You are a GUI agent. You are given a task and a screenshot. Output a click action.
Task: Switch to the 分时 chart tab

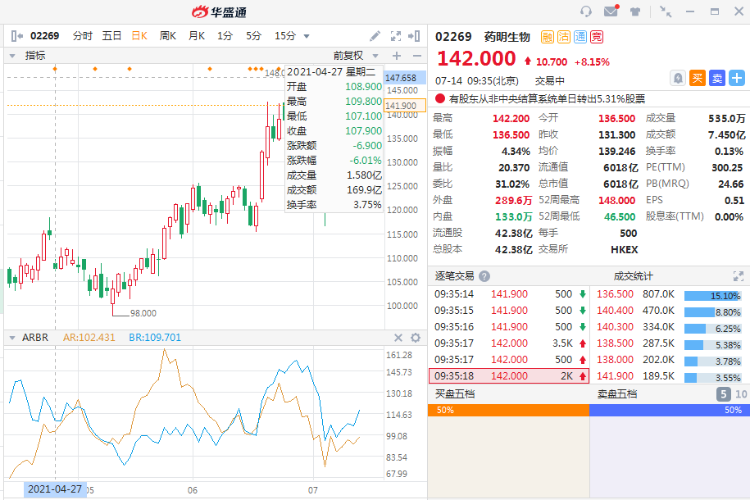[x=82, y=35]
